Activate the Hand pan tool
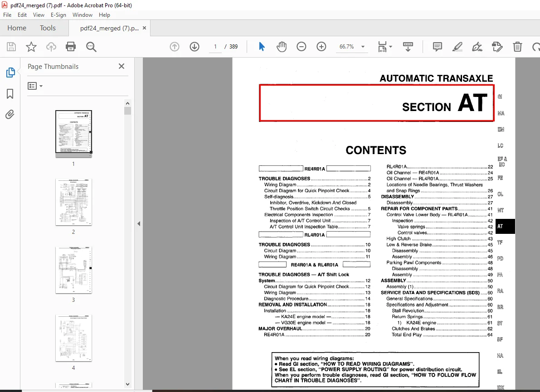 tap(282, 47)
